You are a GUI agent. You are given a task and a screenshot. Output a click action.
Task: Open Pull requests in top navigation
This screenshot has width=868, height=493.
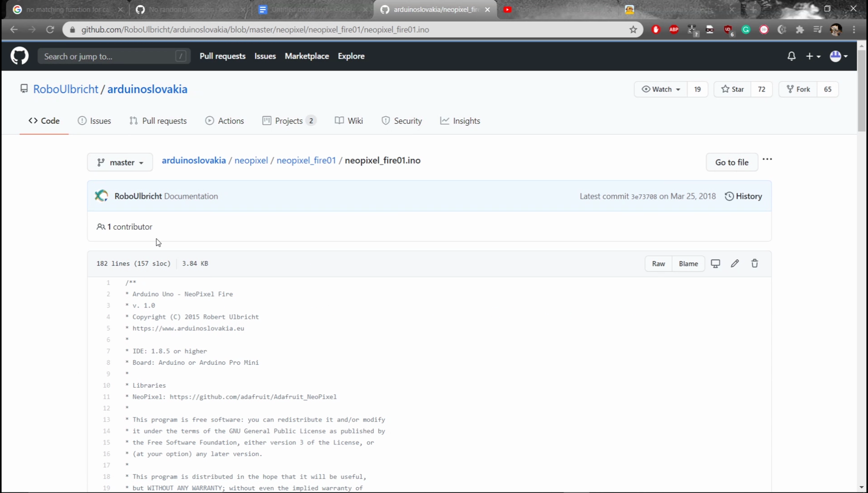[222, 56]
